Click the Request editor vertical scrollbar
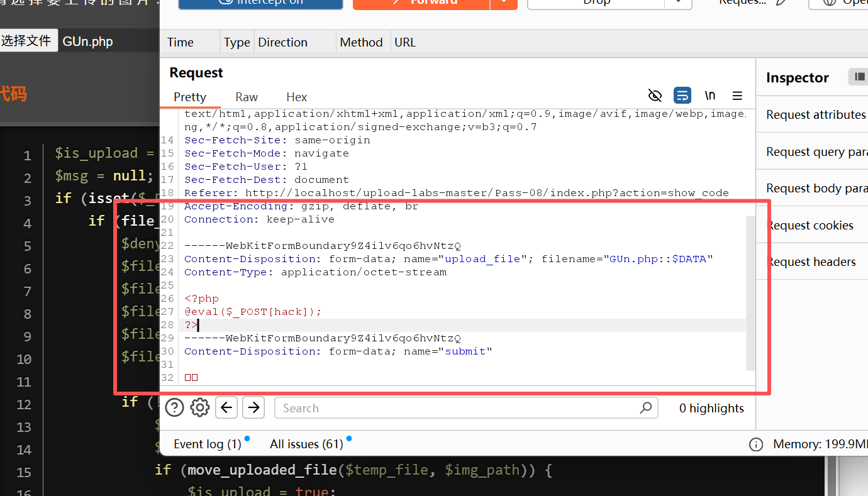 (x=750, y=293)
